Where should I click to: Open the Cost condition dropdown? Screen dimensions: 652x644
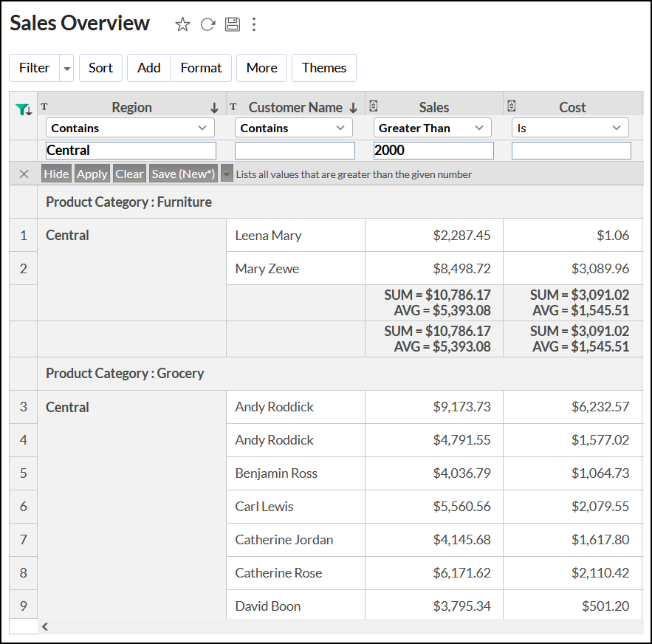pyautogui.click(x=570, y=128)
